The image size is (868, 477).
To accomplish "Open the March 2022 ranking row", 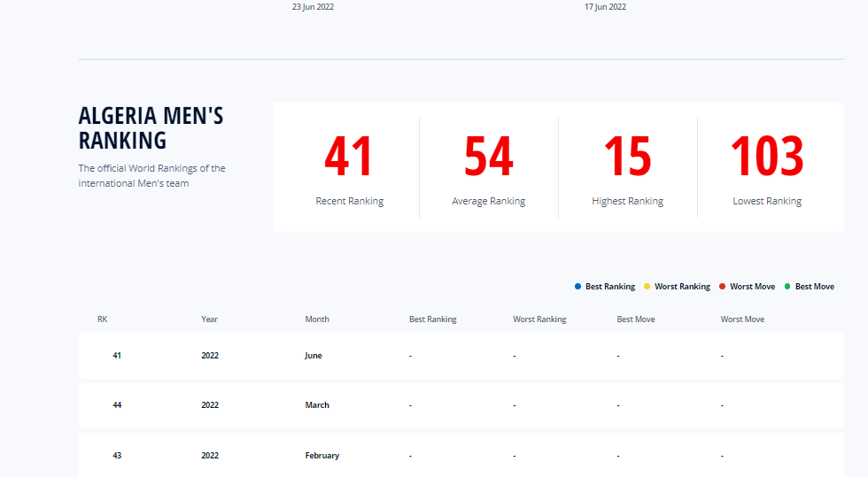I will (x=461, y=405).
